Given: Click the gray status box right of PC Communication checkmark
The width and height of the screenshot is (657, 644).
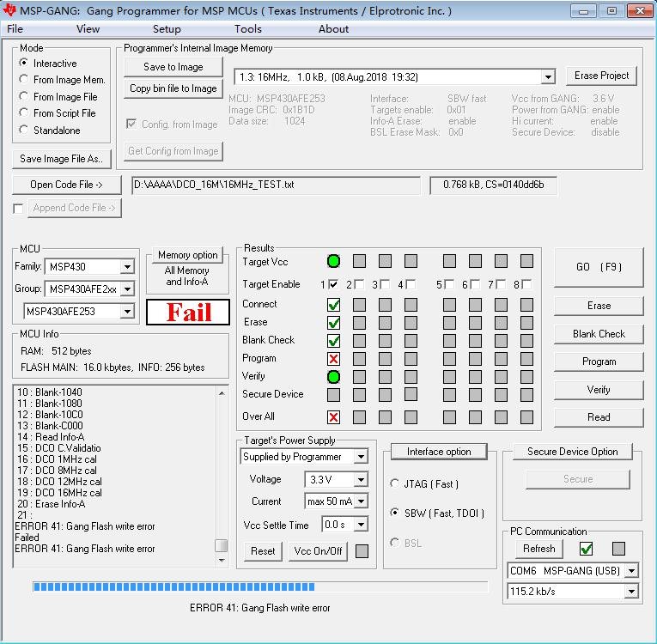Looking at the screenshot, I should coord(618,549).
